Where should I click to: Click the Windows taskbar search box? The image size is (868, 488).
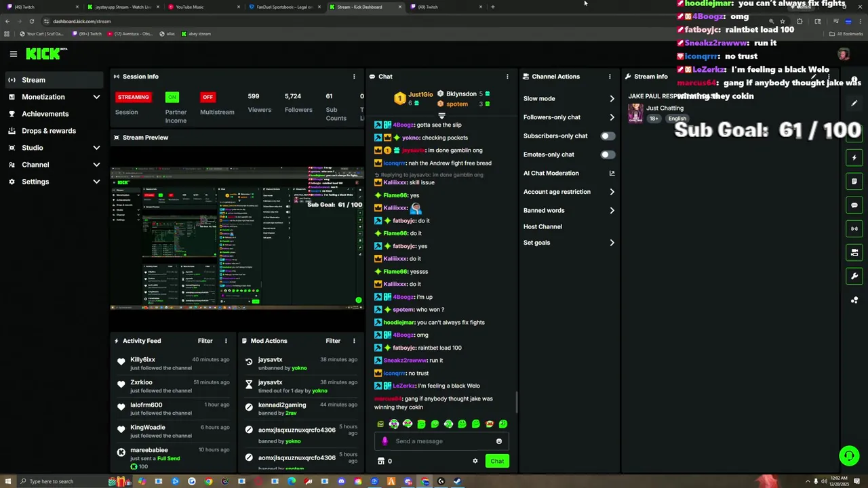(x=62, y=482)
